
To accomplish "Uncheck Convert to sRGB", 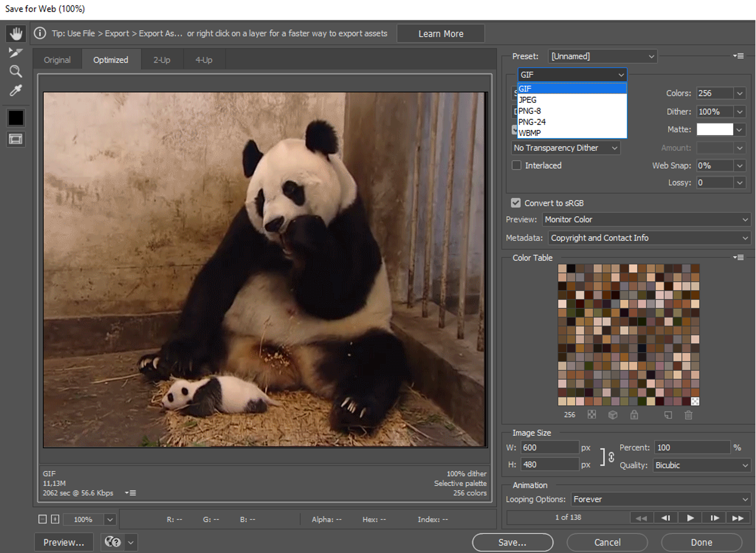I will pyautogui.click(x=516, y=203).
